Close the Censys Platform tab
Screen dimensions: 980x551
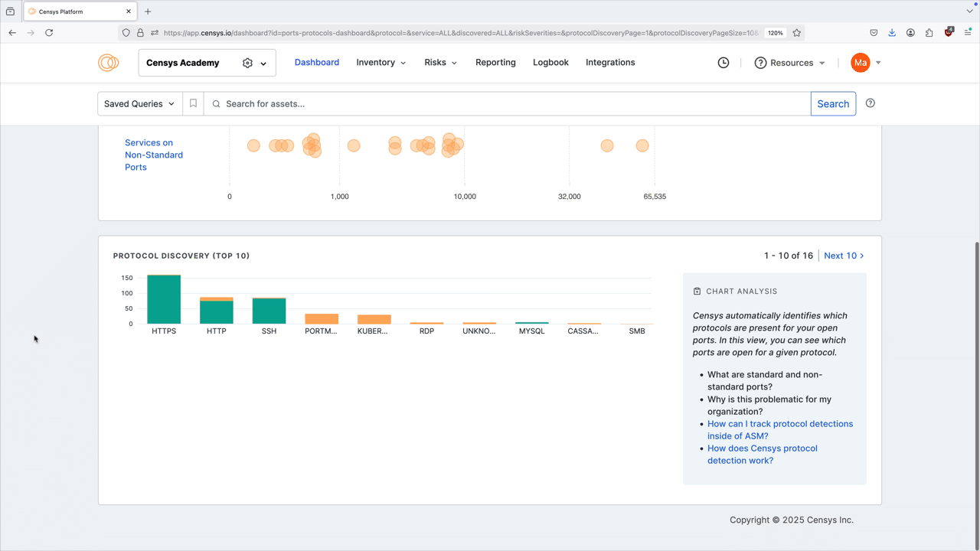click(x=129, y=11)
